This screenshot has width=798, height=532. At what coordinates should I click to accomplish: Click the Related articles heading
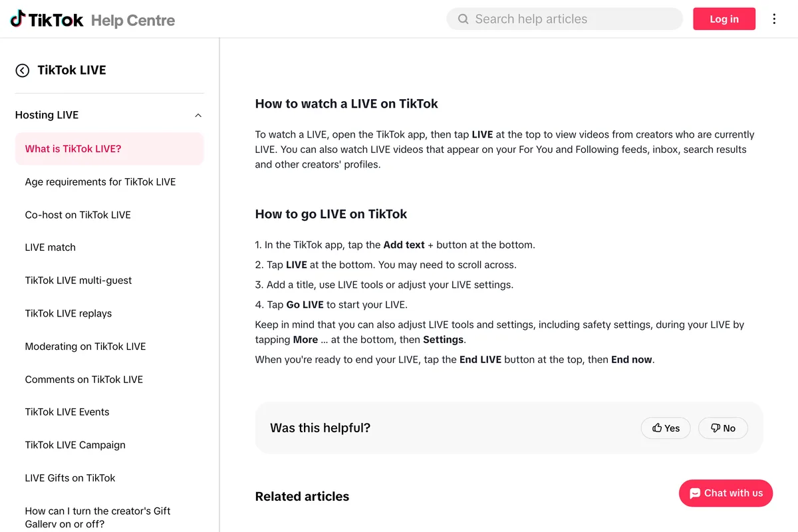[x=302, y=497]
